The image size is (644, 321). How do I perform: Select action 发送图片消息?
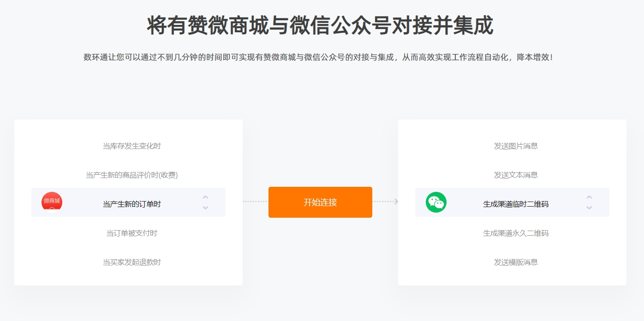pos(516,146)
